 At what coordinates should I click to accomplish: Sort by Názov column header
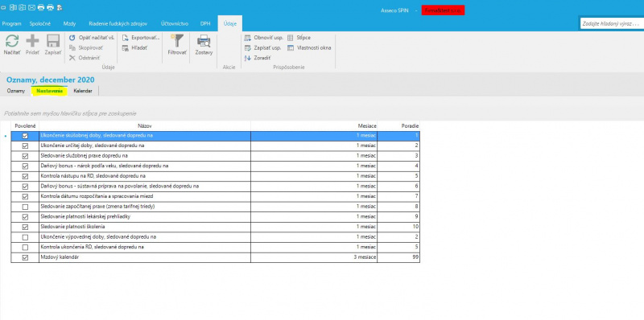tap(145, 125)
